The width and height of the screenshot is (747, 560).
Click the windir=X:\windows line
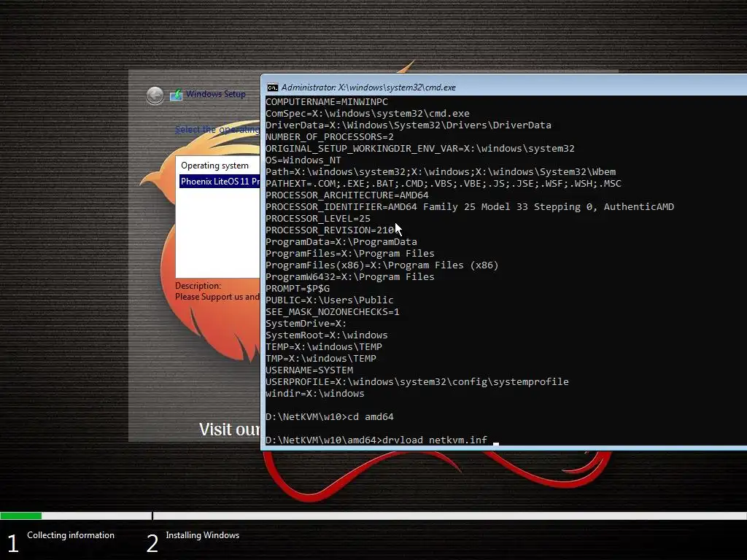tap(315, 393)
